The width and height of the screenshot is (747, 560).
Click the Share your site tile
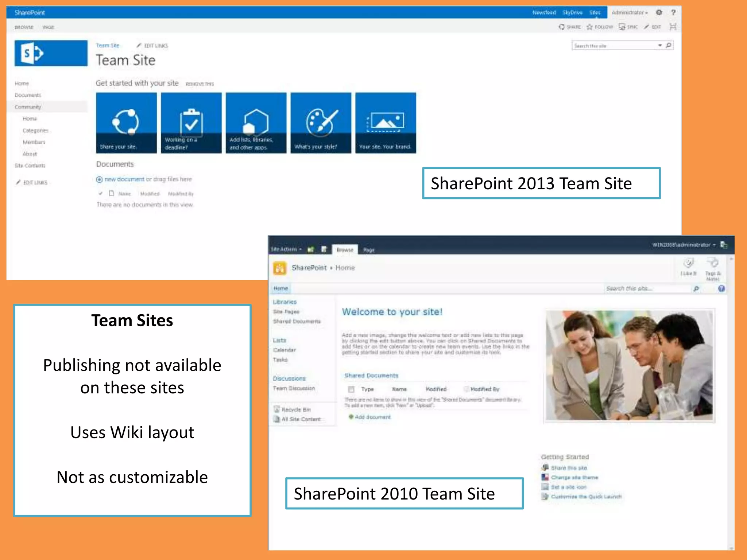point(126,123)
